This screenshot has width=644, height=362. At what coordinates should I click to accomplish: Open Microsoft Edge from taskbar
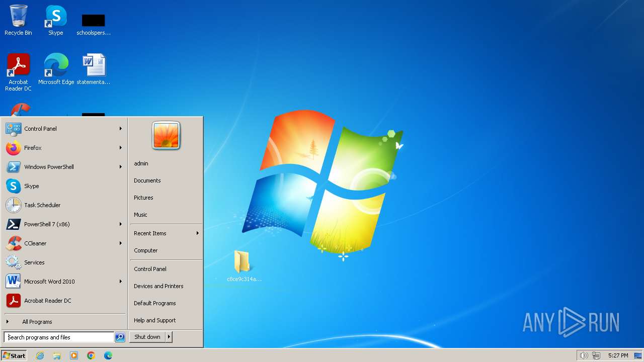pyautogui.click(x=108, y=355)
